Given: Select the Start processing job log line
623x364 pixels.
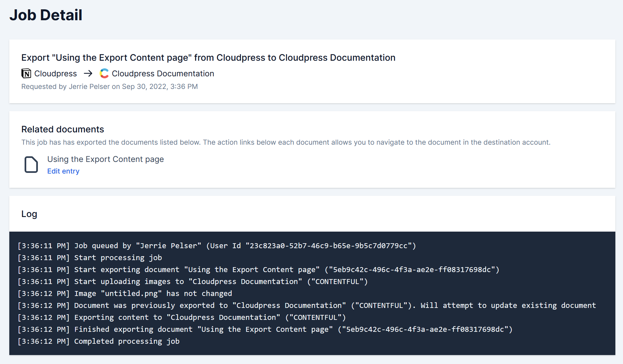Looking at the screenshot, I should (x=90, y=258).
